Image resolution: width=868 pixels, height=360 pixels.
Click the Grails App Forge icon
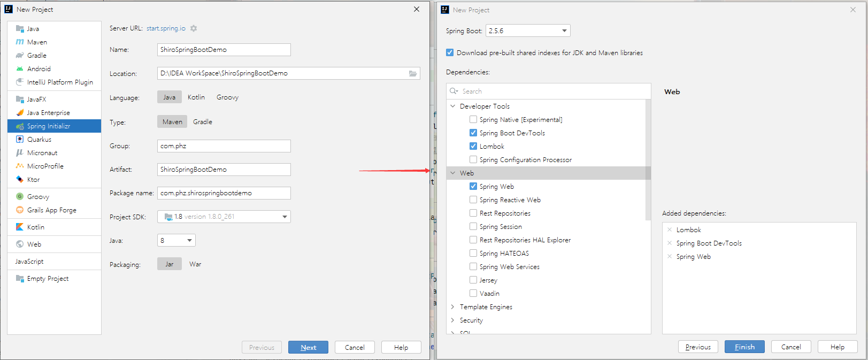click(20, 210)
